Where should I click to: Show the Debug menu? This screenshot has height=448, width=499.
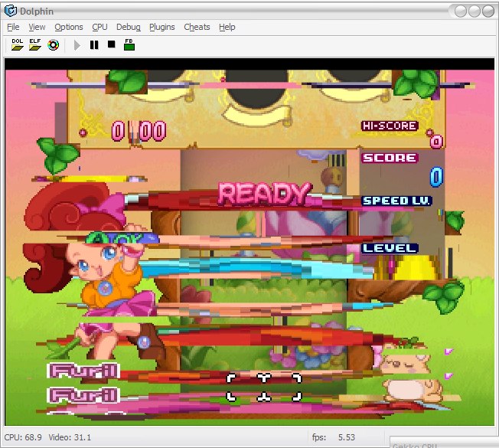click(x=128, y=27)
